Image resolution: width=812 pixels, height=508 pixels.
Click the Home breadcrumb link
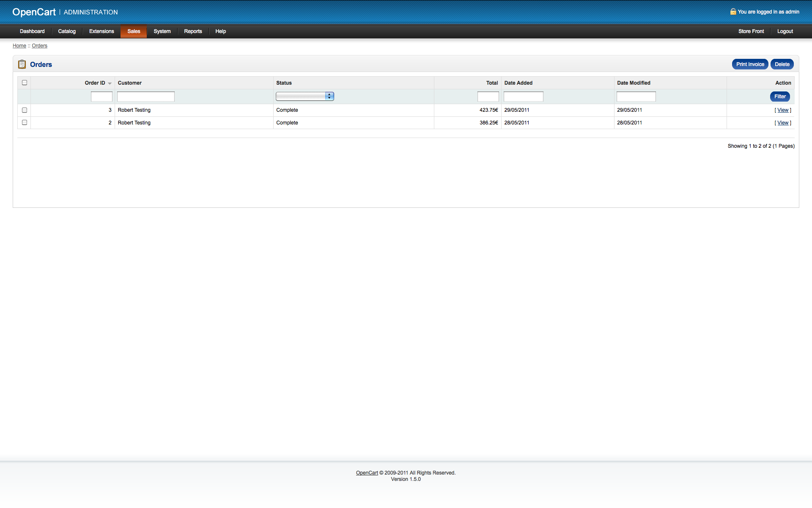click(x=19, y=46)
